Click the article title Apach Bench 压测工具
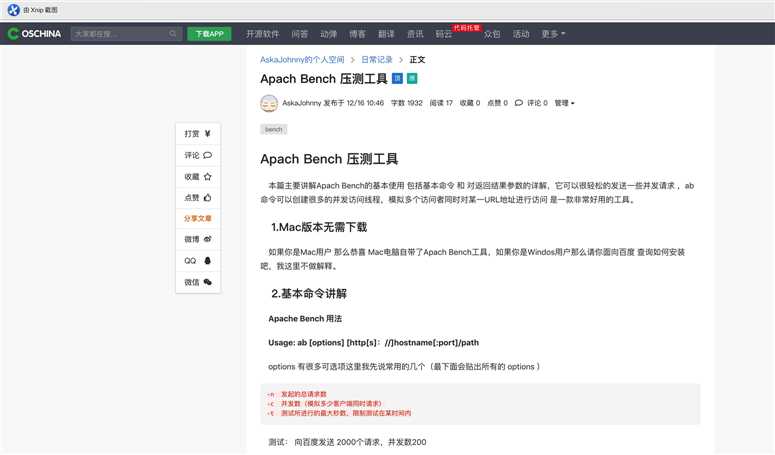Screen dimensions: 775x455 pyautogui.click(x=324, y=79)
